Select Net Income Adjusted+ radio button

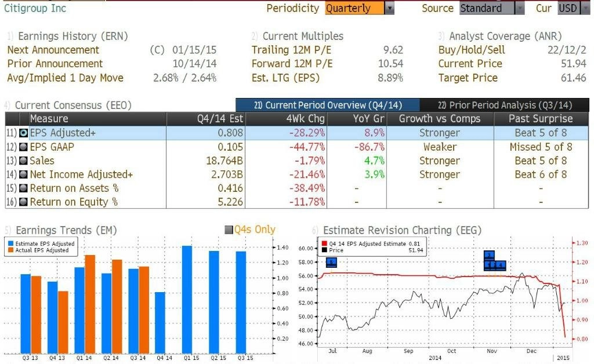point(23,174)
